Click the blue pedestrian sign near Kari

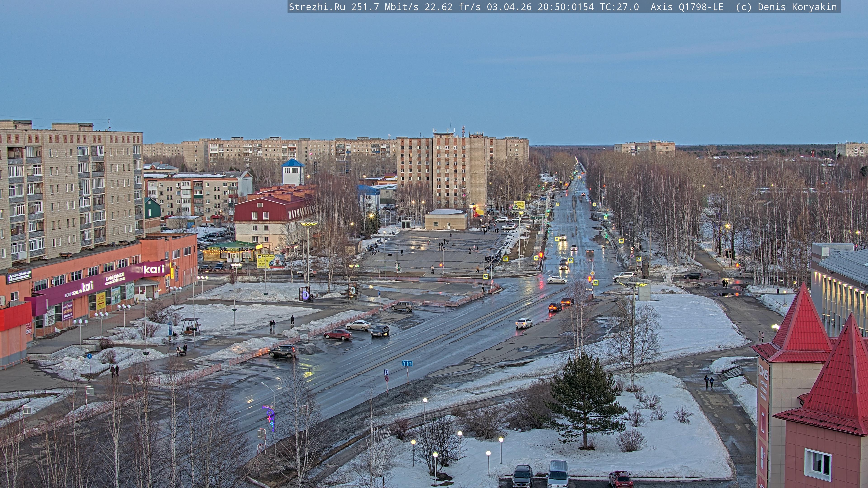coord(89,356)
